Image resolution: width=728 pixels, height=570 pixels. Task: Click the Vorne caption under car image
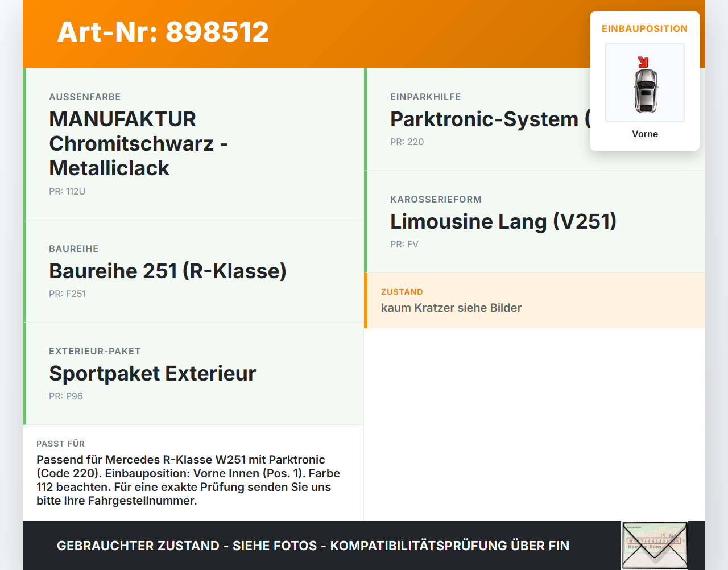pyautogui.click(x=645, y=134)
